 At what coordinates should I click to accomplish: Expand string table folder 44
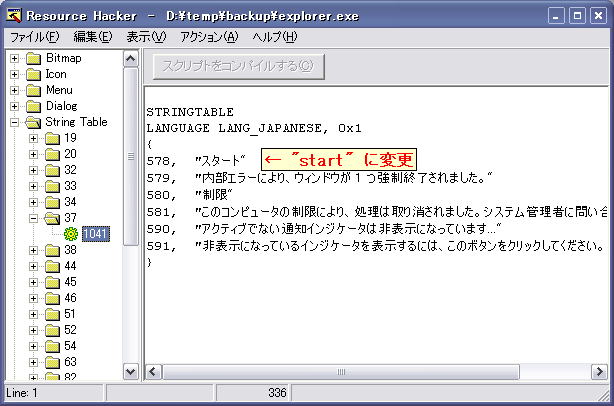coord(34,267)
